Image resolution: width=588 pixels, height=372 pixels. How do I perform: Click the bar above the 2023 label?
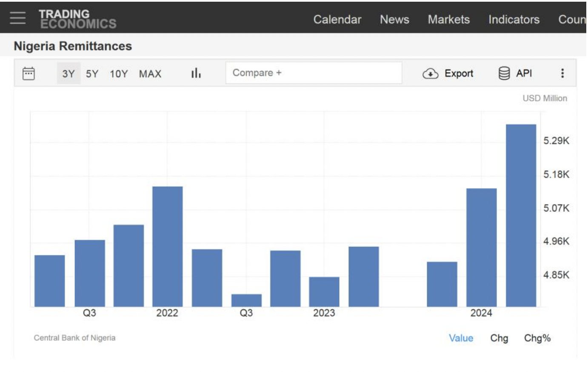[x=324, y=292]
